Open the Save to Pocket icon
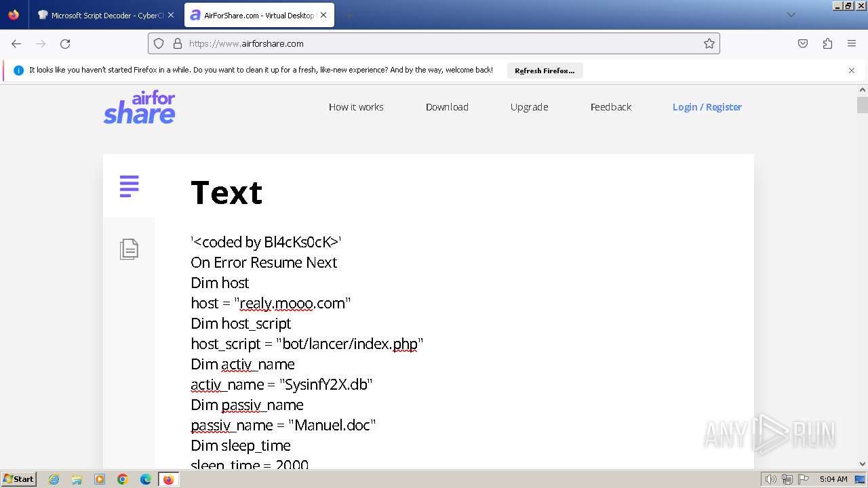Image resolution: width=868 pixels, height=488 pixels. click(x=803, y=43)
